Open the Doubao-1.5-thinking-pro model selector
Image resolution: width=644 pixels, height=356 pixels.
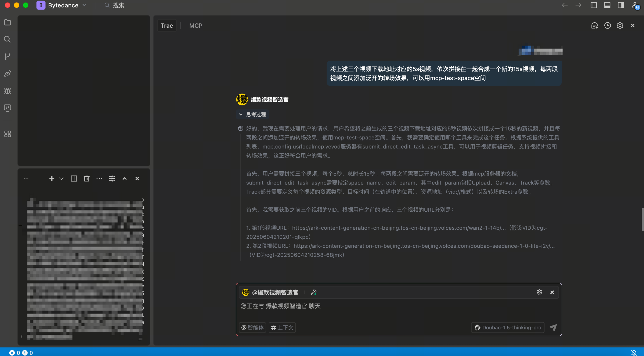507,328
